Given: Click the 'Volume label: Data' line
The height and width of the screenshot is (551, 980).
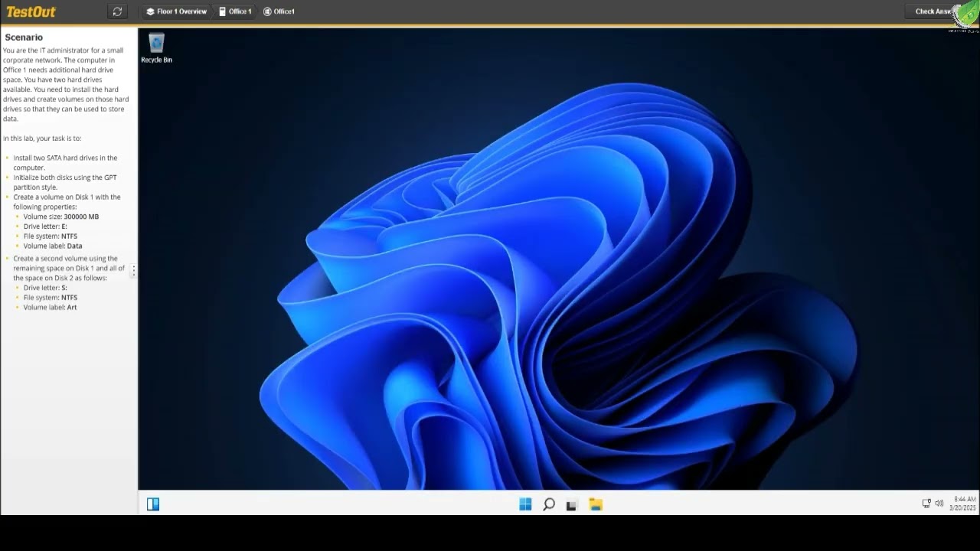Looking at the screenshot, I should point(53,246).
